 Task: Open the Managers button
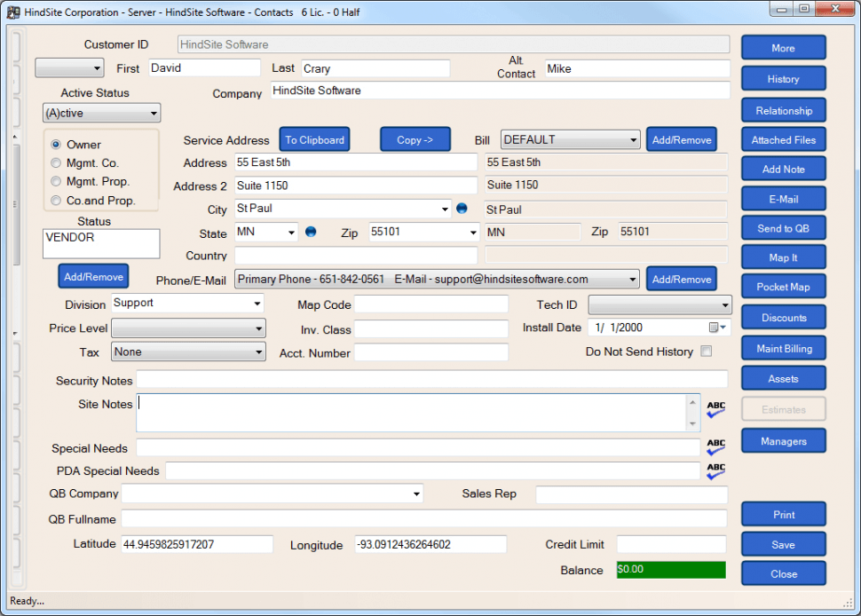point(784,441)
